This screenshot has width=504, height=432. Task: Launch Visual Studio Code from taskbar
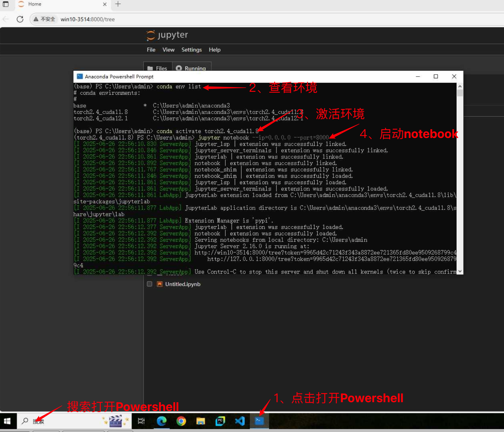coord(240,421)
